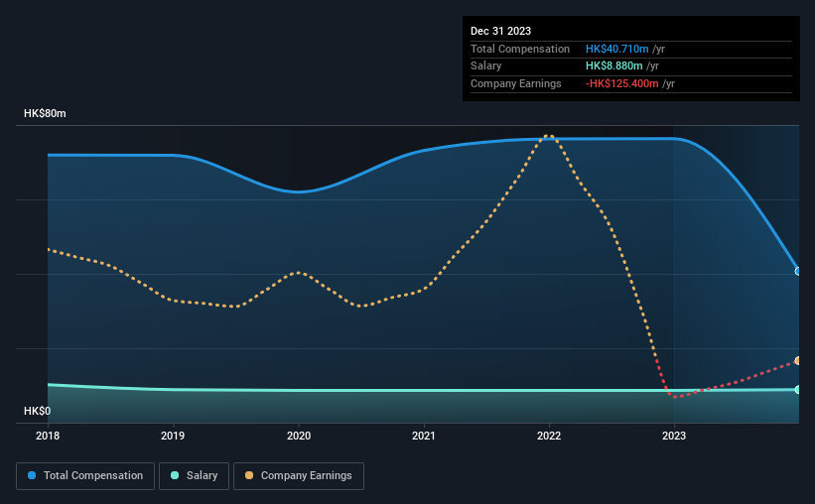Select the Salary endpoint marker on chart

(x=798, y=390)
